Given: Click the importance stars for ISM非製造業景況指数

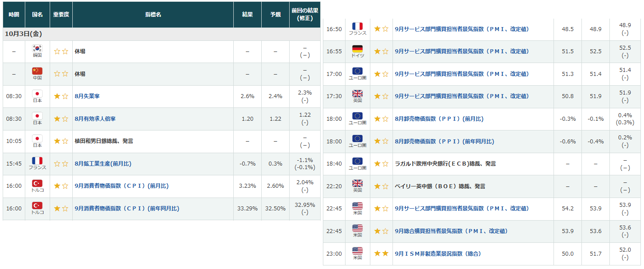Looking at the screenshot, I should click(x=381, y=253).
